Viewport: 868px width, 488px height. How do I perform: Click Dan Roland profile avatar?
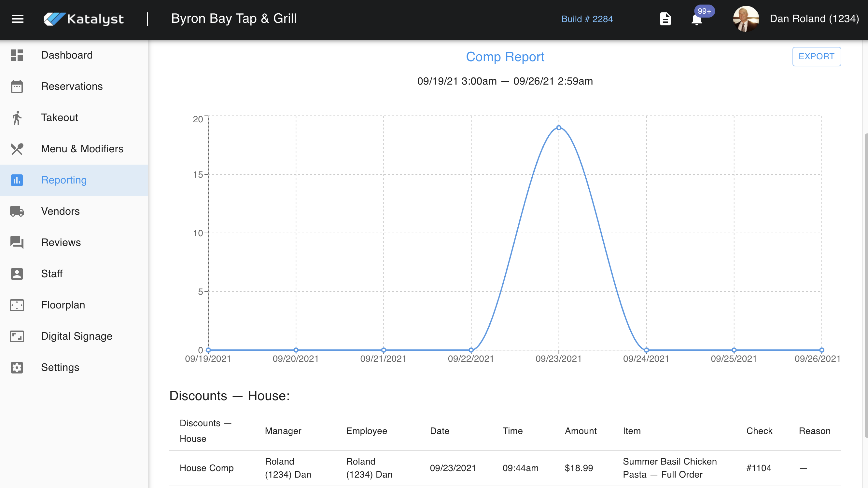(746, 19)
